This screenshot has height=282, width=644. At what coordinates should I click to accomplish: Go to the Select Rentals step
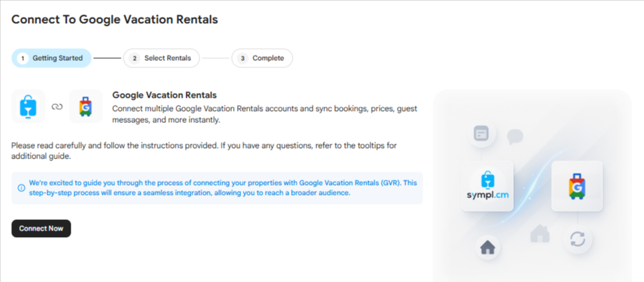pyautogui.click(x=161, y=58)
